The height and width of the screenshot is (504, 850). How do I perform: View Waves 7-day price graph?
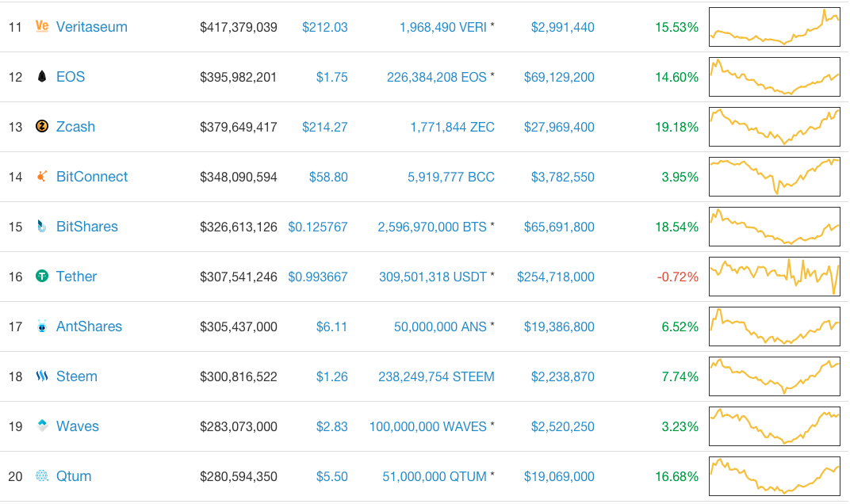pyautogui.click(x=775, y=426)
